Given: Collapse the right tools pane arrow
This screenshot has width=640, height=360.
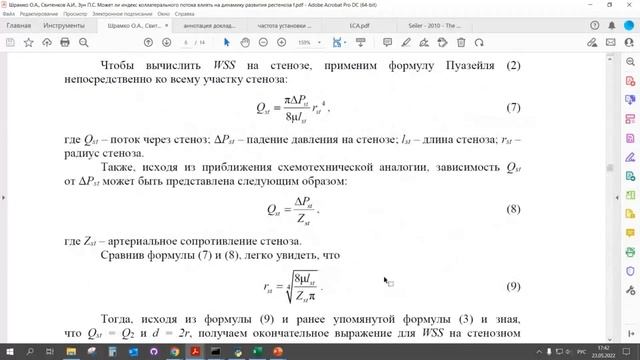Looking at the screenshot, I should click(x=617, y=198).
